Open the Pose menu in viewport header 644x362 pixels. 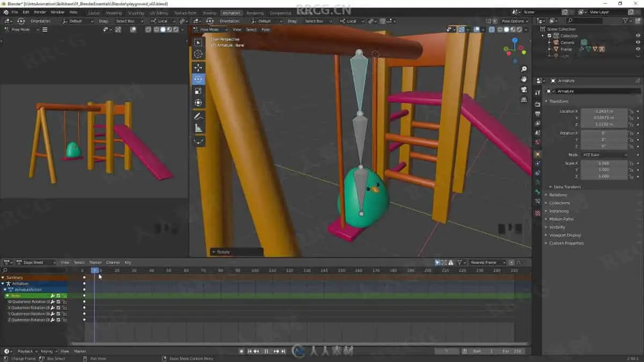[266, 29]
